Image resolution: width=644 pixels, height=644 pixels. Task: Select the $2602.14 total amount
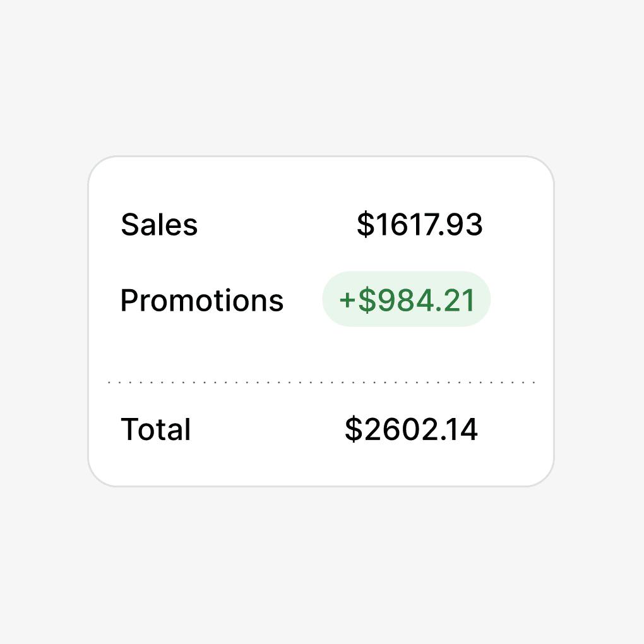click(411, 429)
